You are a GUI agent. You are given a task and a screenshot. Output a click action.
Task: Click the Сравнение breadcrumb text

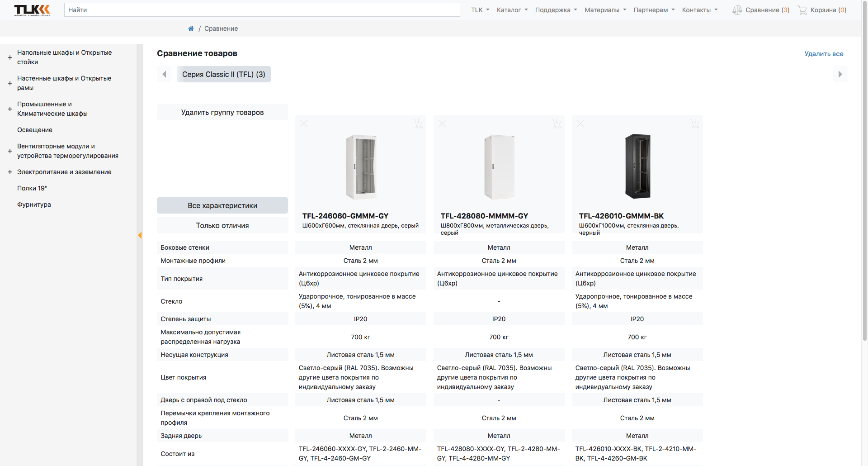point(221,29)
